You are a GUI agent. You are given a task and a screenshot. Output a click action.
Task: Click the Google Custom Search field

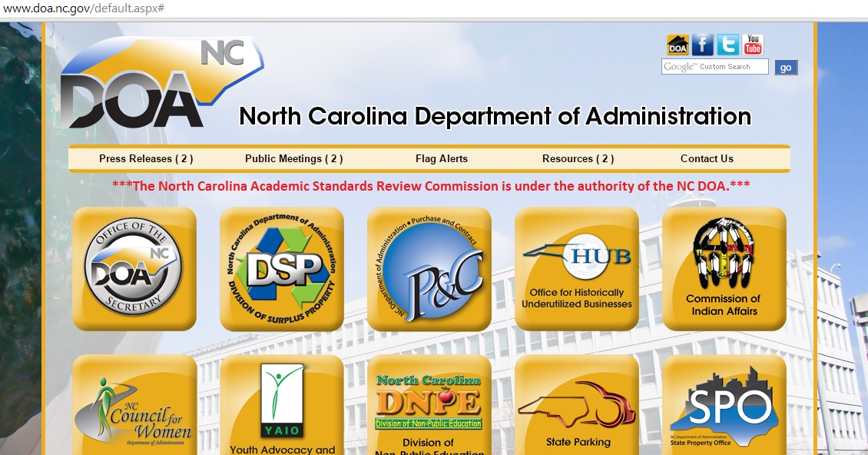click(714, 68)
